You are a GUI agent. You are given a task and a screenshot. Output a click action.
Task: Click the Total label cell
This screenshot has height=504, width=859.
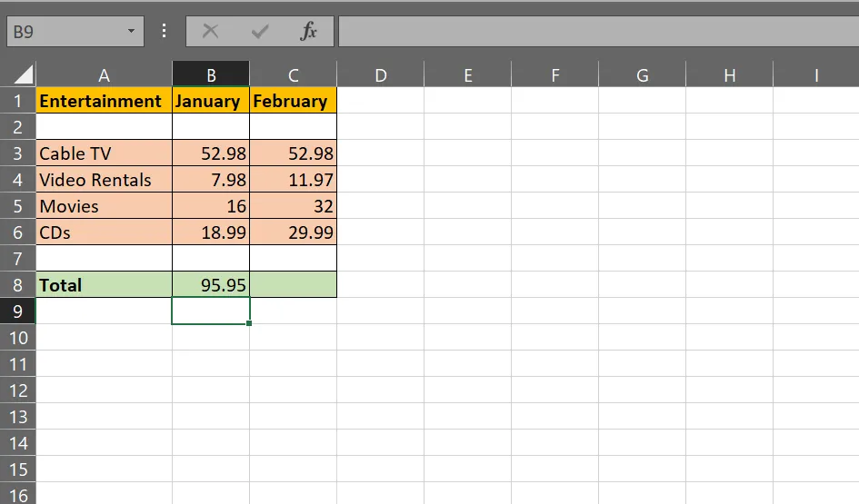tap(105, 284)
